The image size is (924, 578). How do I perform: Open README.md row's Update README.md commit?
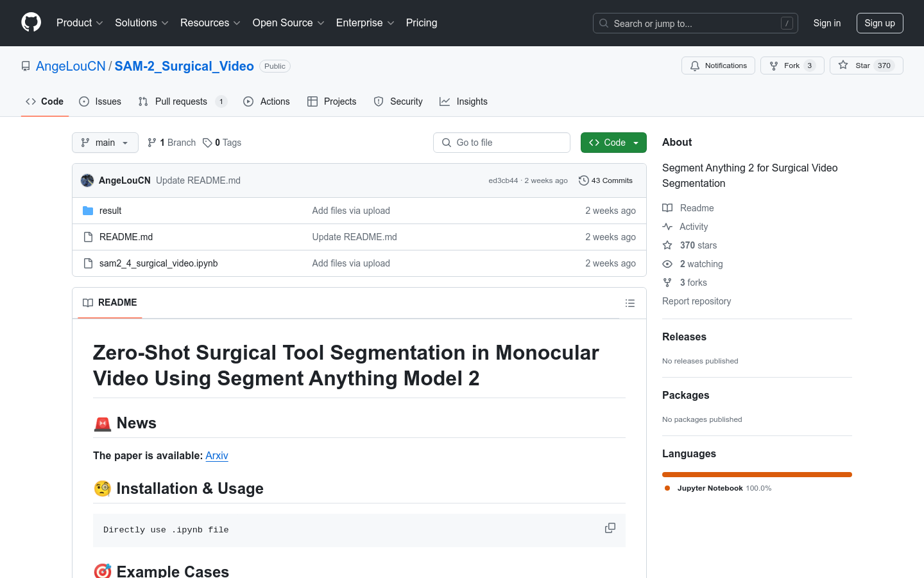coord(354,237)
